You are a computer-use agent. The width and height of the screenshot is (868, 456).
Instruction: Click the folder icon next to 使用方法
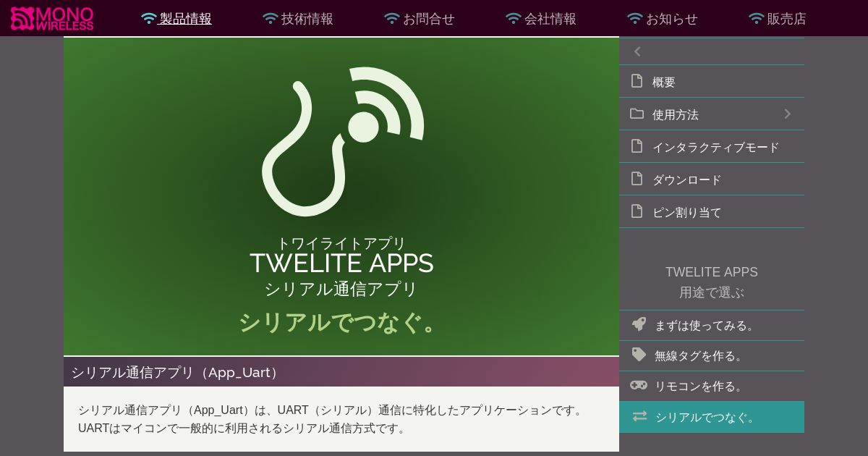point(637,114)
